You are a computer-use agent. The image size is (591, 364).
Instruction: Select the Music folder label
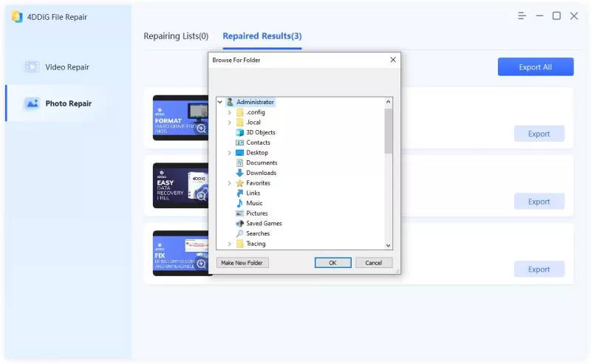point(254,203)
